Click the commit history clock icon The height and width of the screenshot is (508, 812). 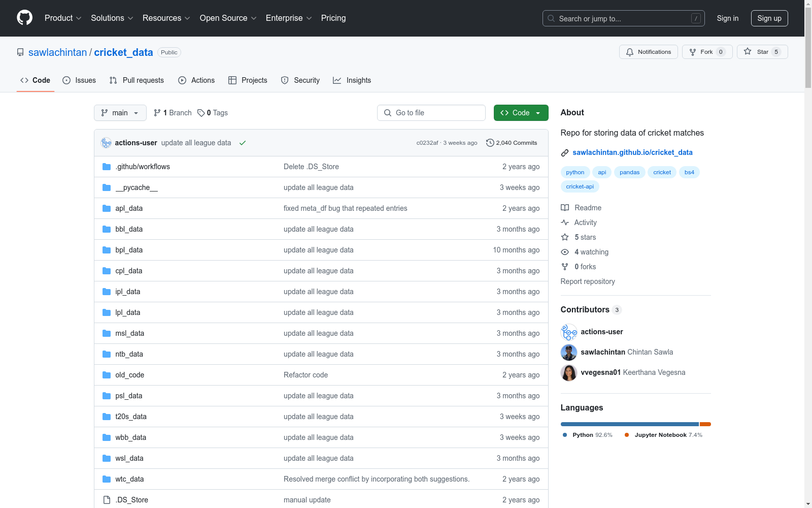[490, 143]
